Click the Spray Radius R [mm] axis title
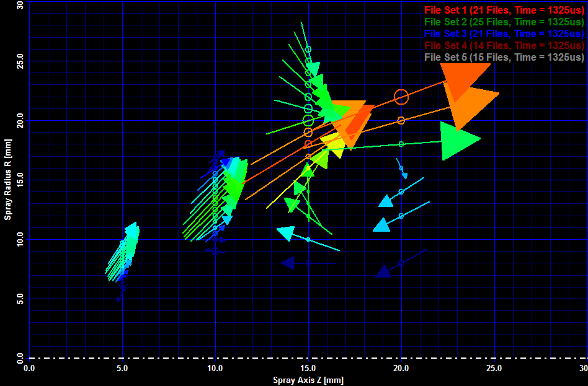 pos(8,180)
